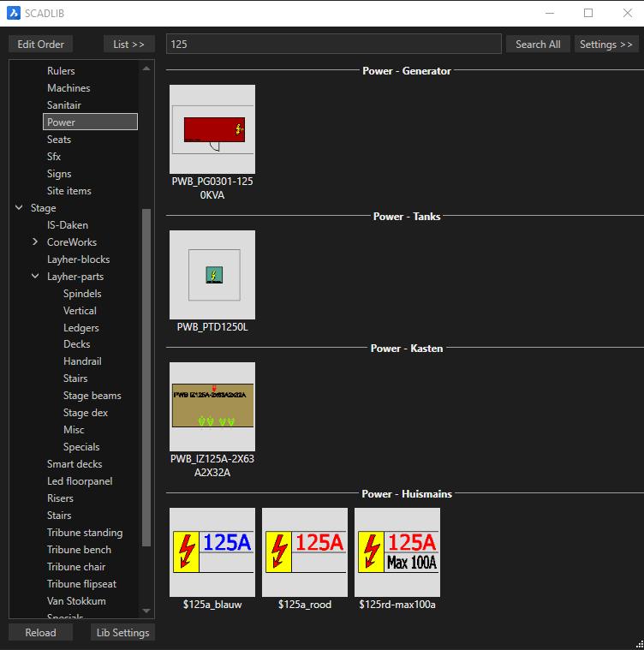This screenshot has width=644, height=650.
Task: Choose the $125a_blauw blue sign icon
Action: coord(212,552)
